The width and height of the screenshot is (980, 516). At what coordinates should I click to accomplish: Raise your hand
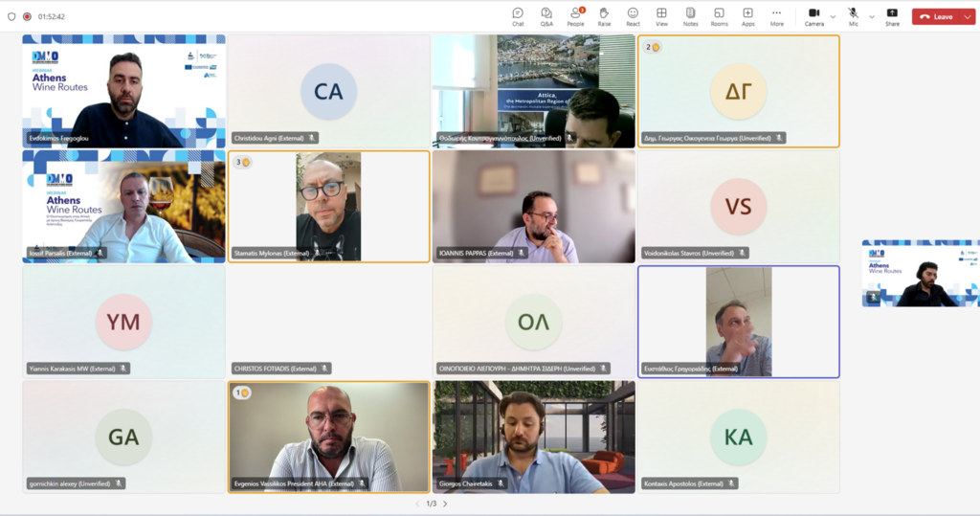(x=604, y=17)
